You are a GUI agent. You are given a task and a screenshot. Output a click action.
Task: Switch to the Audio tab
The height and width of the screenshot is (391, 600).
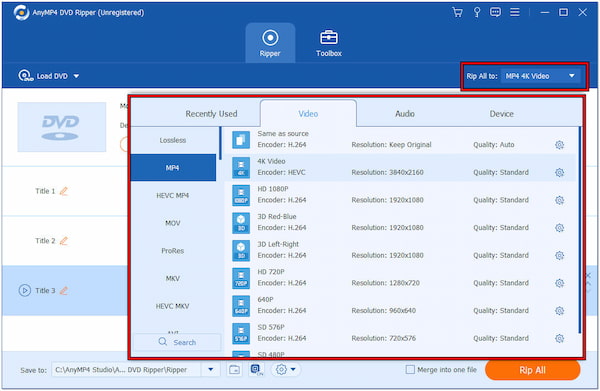click(x=405, y=114)
